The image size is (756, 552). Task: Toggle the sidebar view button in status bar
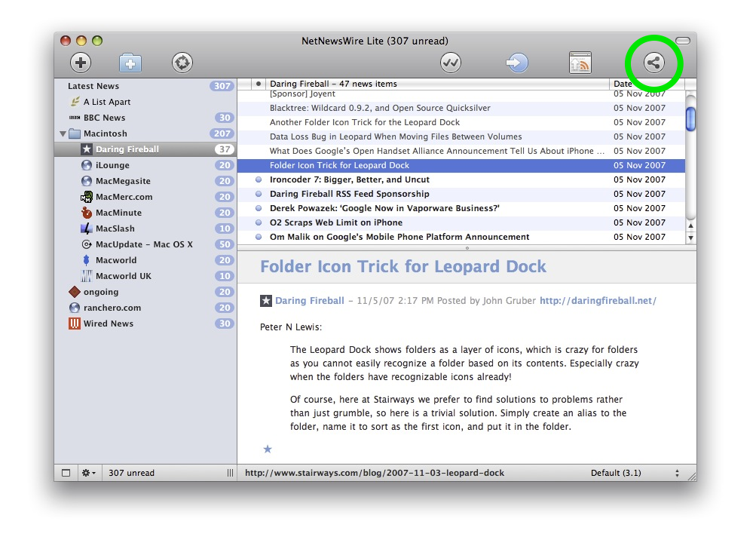point(66,473)
